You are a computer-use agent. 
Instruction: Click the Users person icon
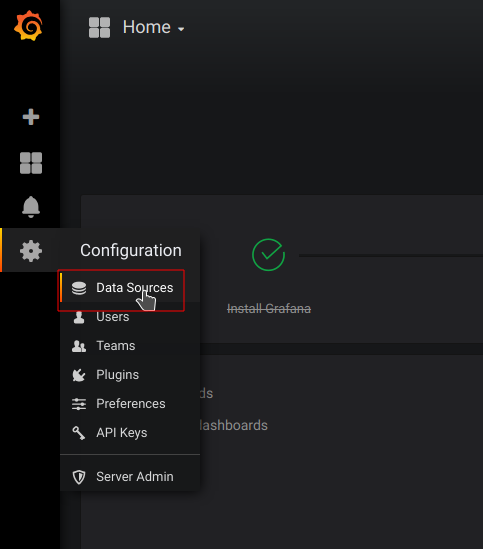coord(79,317)
